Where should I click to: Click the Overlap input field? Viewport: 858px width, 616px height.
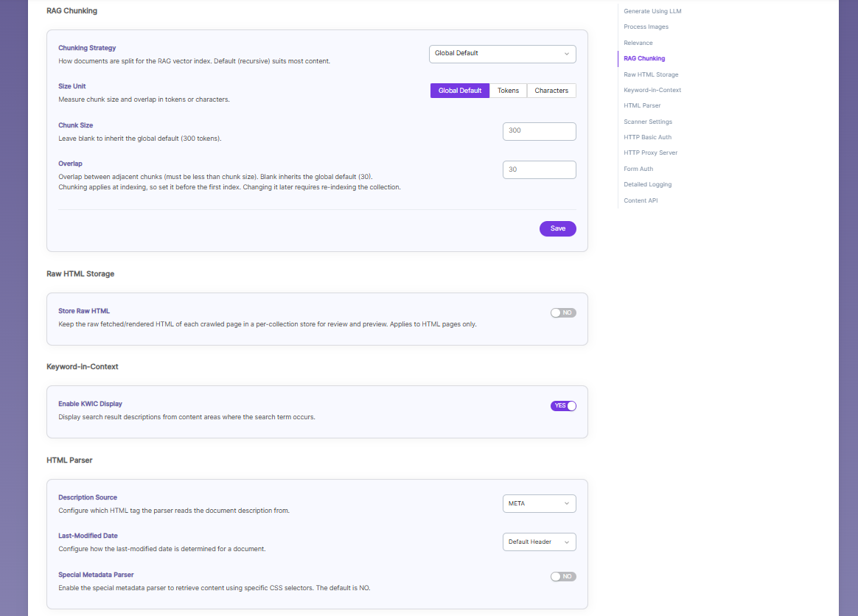539,169
